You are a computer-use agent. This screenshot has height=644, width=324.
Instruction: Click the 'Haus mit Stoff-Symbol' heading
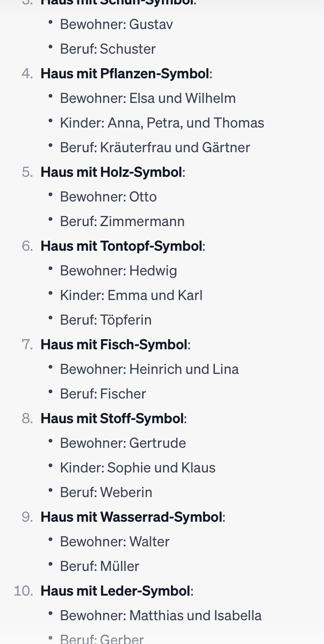click(x=112, y=418)
